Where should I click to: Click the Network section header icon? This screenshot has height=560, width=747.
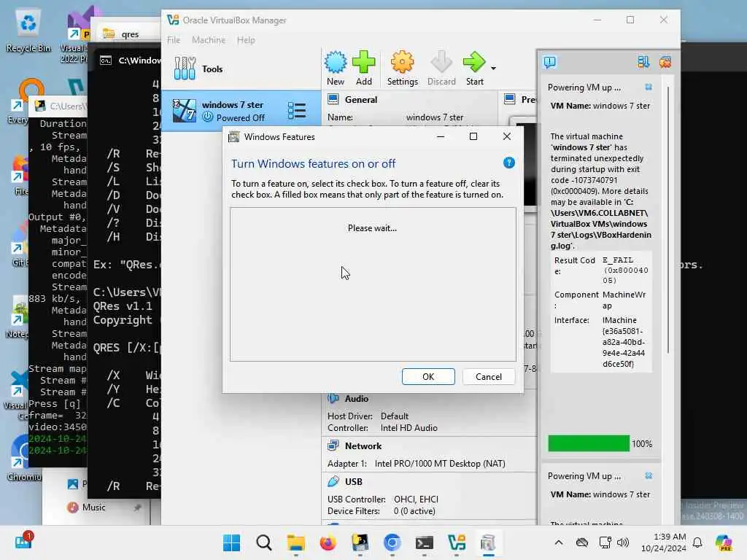[333, 446]
